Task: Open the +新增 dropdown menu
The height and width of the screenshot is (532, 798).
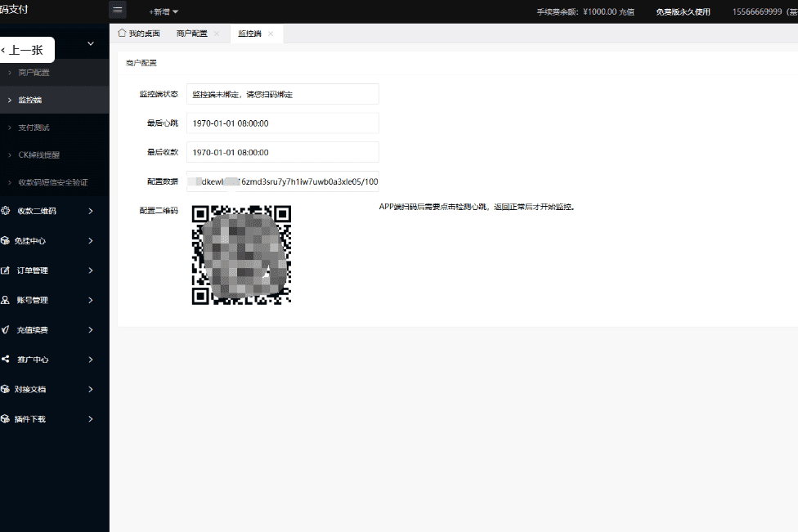Action: click(164, 11)
